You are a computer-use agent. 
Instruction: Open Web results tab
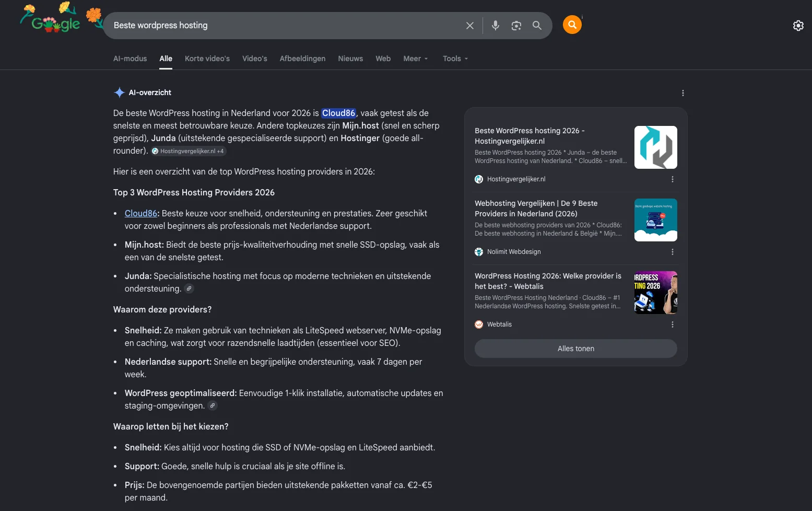click(x=383, y=59)
